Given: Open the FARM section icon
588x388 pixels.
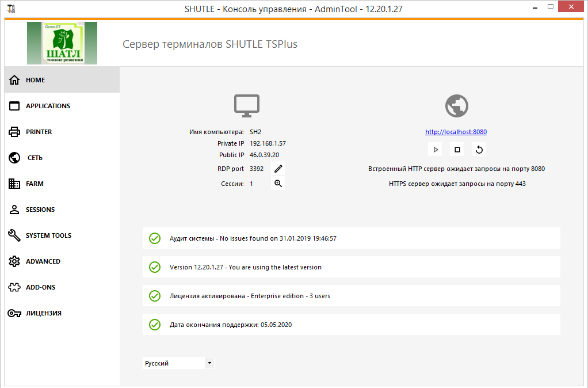Looking at the screenshot, I should click(14, 183).
